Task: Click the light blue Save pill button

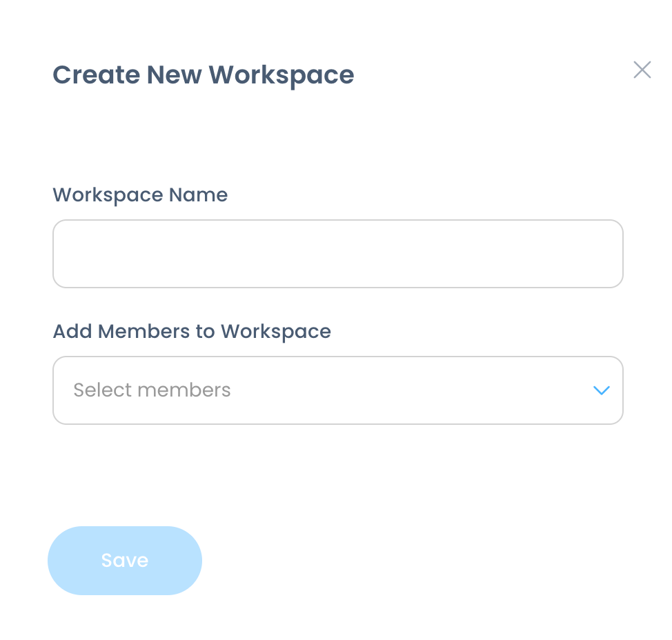Action: 125,560
